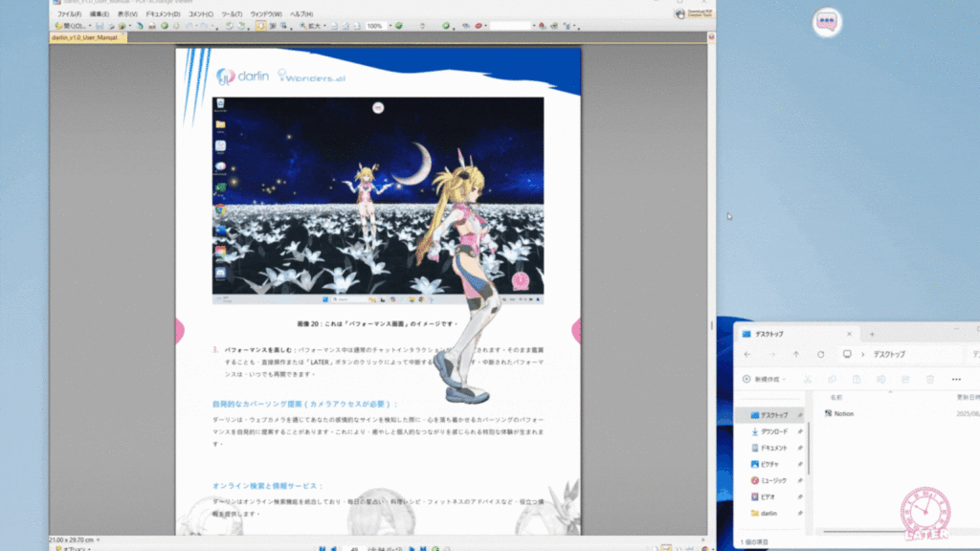Click the 100% zoom level field
The height and width of the screenshot is (551, 980).
(x=375, y=26)
